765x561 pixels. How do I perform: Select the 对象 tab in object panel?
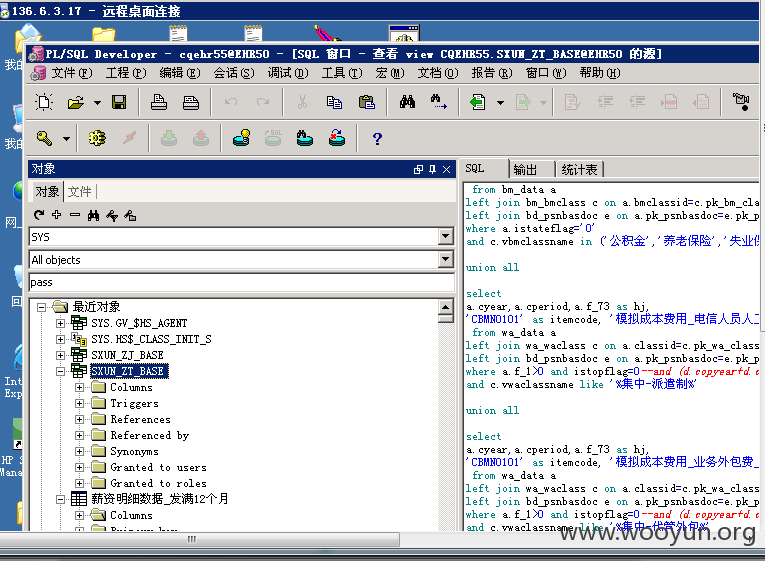tap(47, 192)
